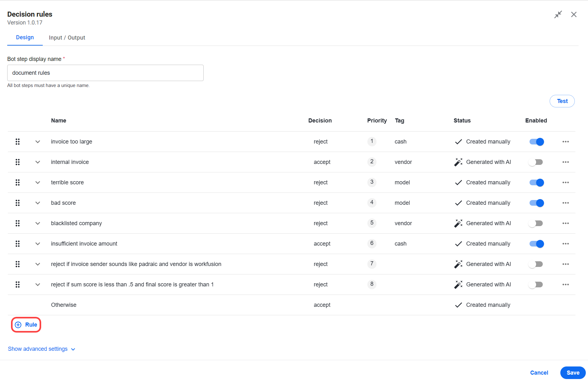Click priority badge 8

coord(372,284)
